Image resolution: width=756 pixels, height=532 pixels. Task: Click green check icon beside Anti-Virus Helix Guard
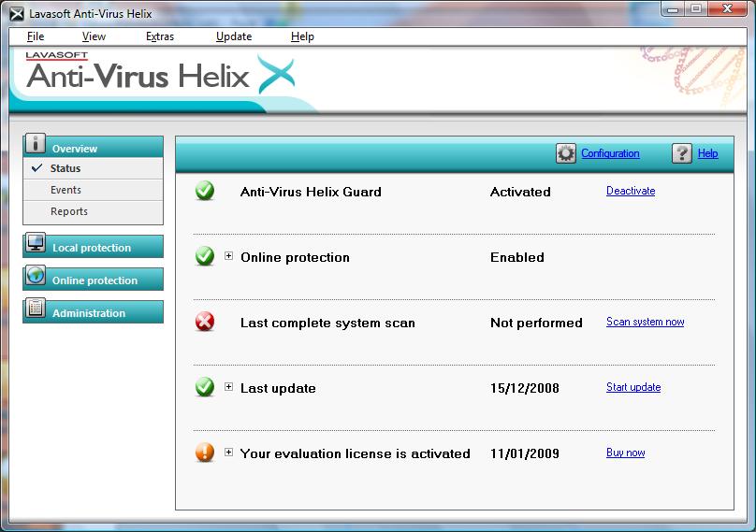(205, 192)
